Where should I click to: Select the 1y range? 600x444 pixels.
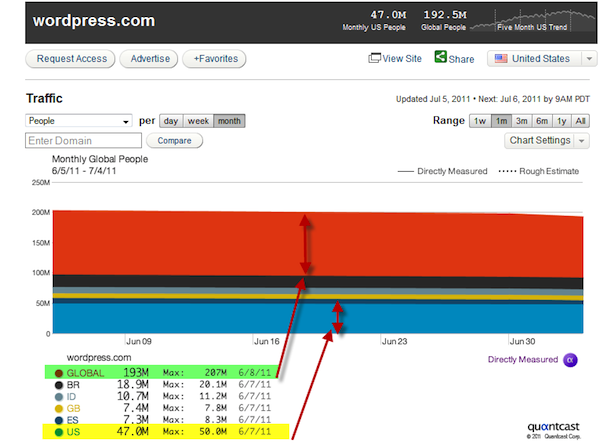(562, 121)
